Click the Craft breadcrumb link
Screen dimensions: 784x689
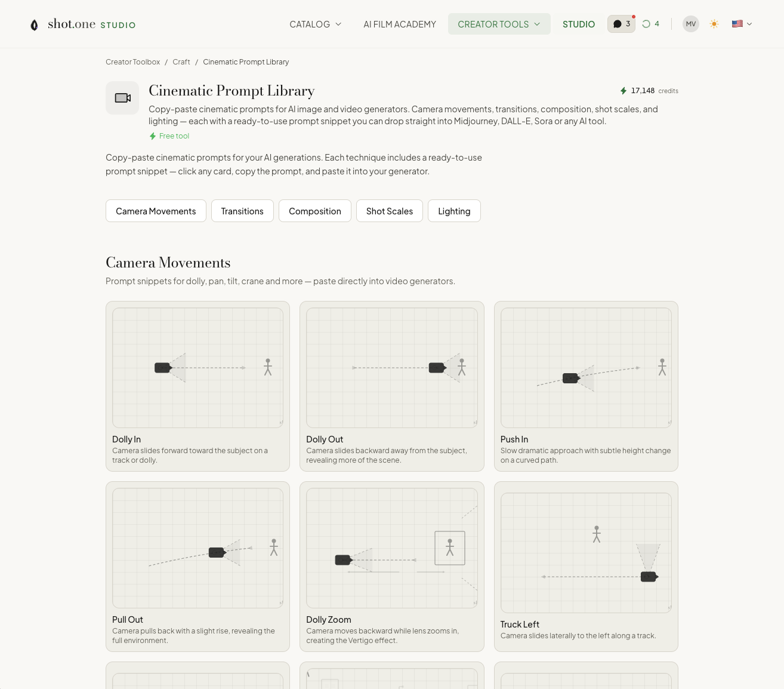[x=181, y=62]
